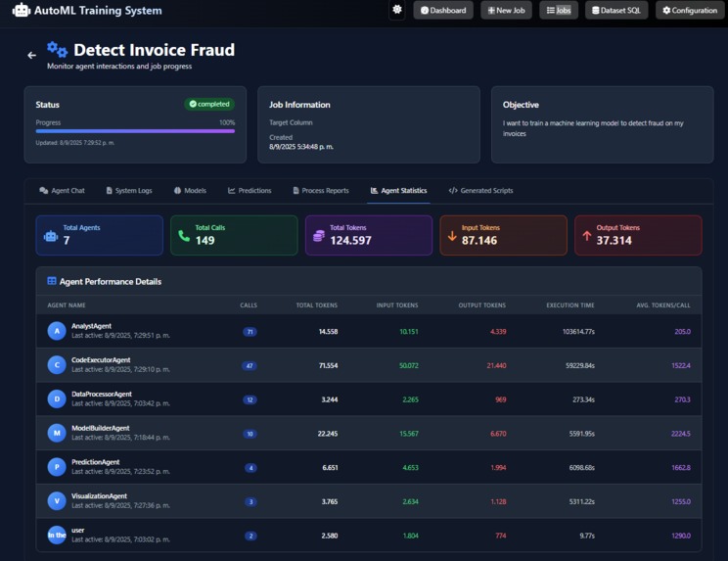Image resolution: width=728 pixels, height=561 pixels.
Task: Click total tokens value 71.554
Action: (328, 365)
